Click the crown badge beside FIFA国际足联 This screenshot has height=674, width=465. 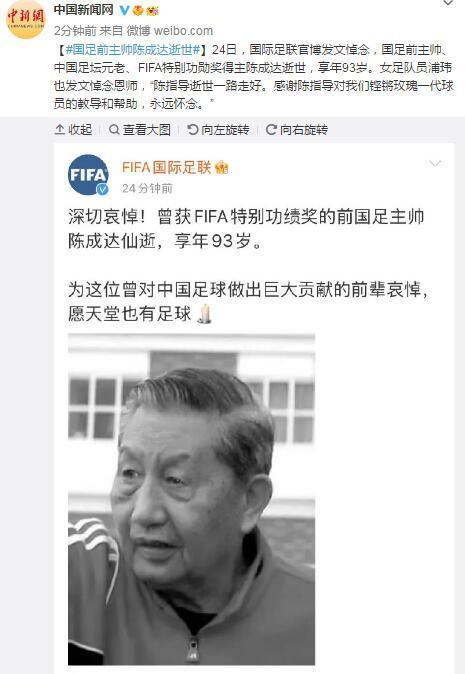click(x=222, y=167)
